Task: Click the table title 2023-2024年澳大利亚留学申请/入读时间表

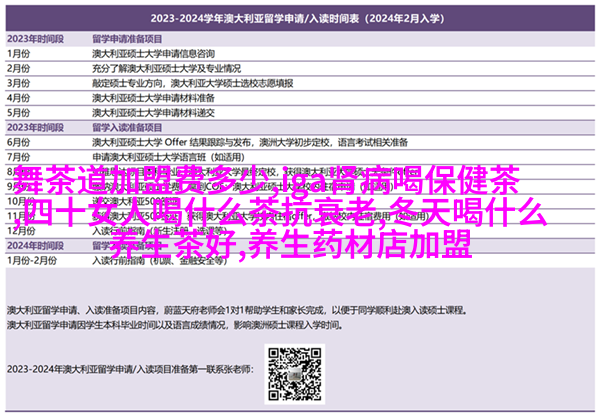Action: pos(299,18)
